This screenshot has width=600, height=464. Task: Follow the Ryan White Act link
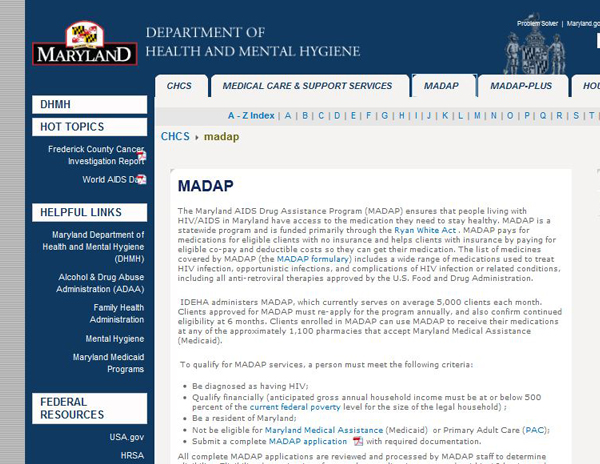point(425,230)
